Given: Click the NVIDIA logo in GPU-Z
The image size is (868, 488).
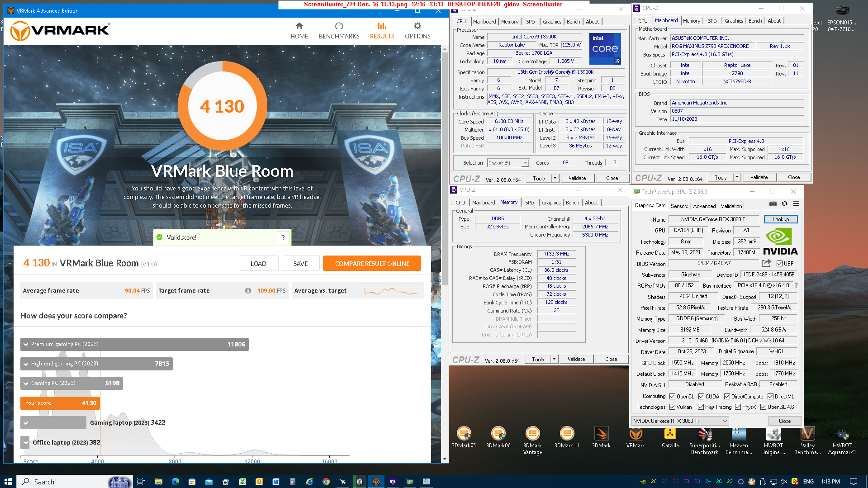Looking at the screenshot, I should click(x=780, y=242).
